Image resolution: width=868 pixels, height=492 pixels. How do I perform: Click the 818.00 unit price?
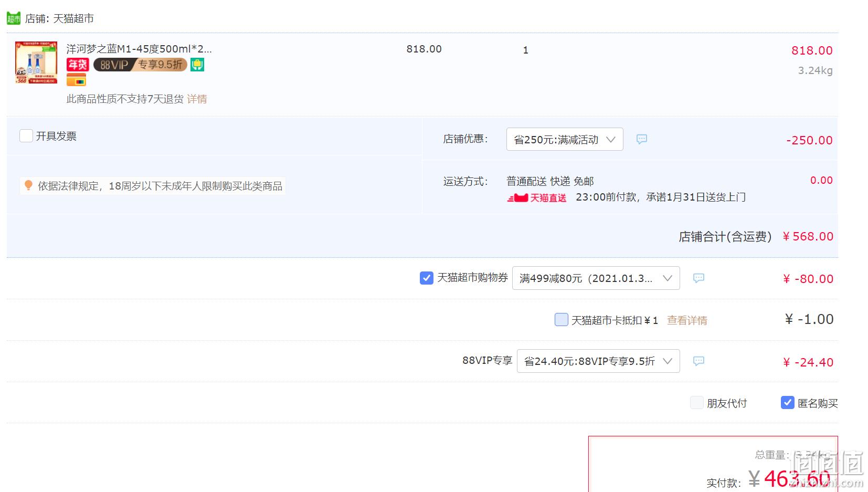tap(424, 49)
